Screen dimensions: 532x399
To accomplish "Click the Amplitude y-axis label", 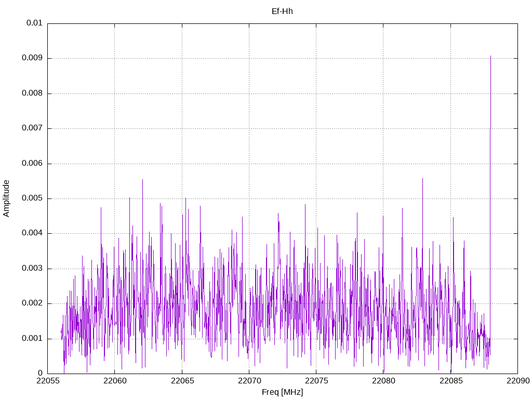I will [7, 198].
